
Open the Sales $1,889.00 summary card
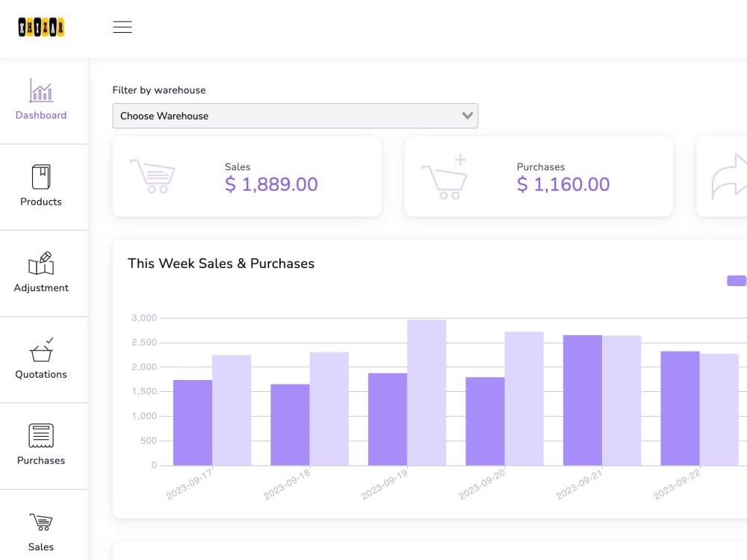pos(247,176)
